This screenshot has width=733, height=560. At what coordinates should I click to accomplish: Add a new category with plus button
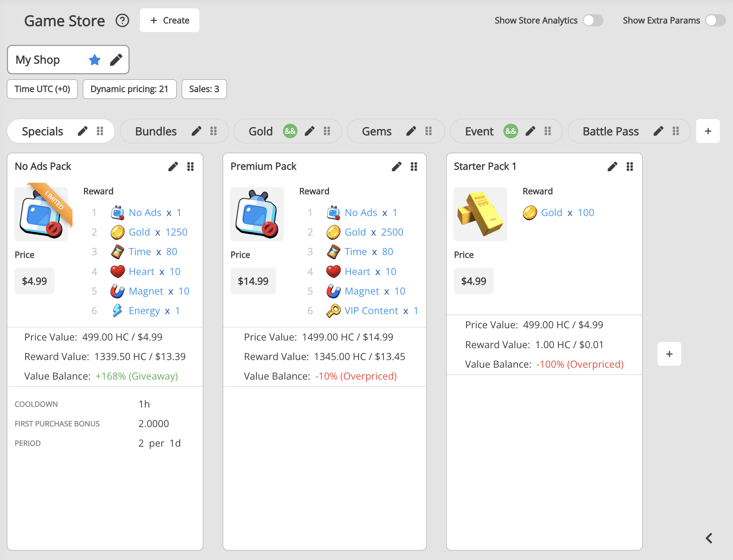708,131
